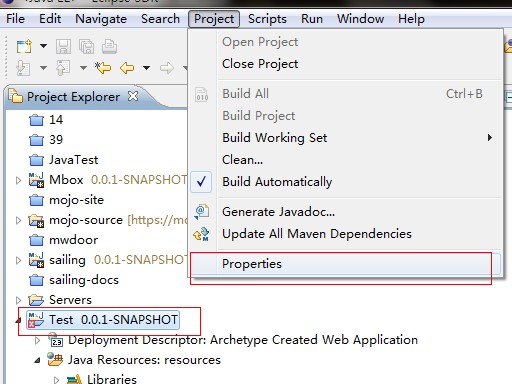Select the Project Explorer tab
The image size is (512, 384).
tap(73, 97)
